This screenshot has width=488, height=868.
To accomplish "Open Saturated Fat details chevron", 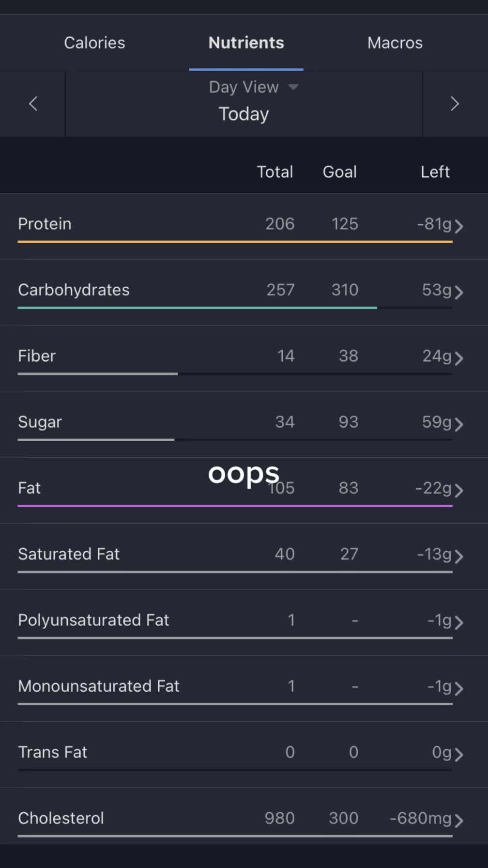I will [459, 557].
